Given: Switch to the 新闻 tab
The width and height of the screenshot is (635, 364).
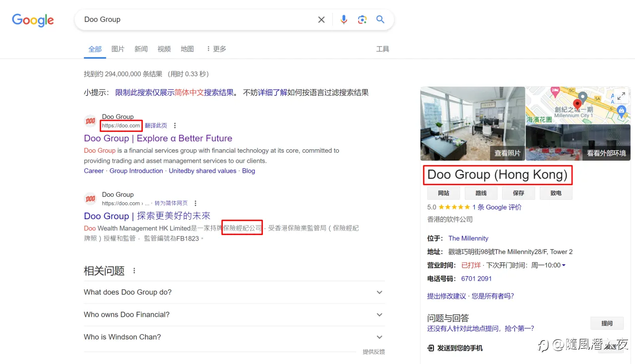Looking at the screenshot, I should coord(141,49).
